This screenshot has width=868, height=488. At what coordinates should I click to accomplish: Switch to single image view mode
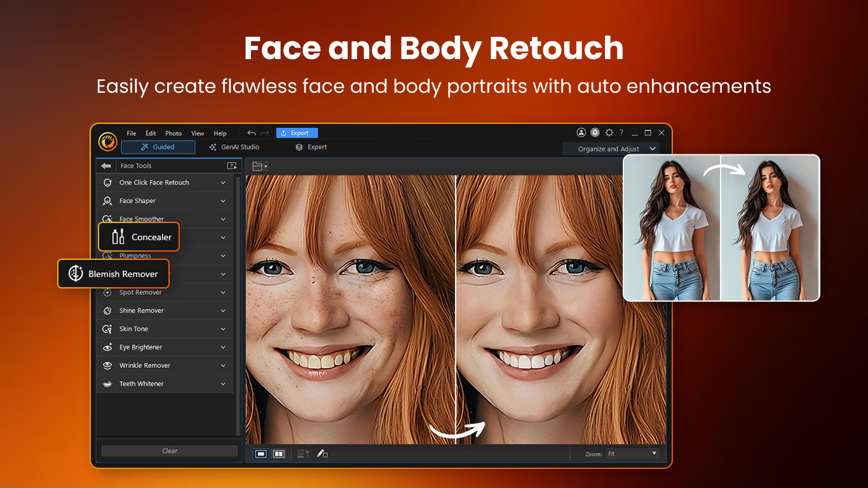261,454
